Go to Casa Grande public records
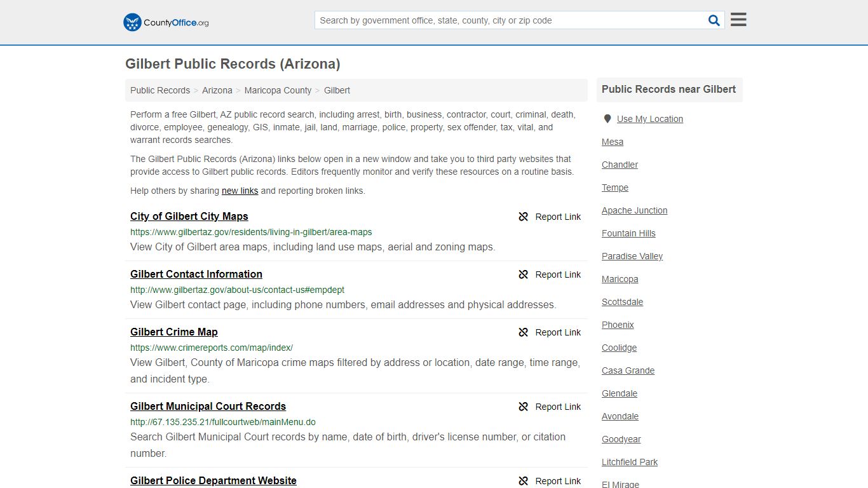Viewport: 868px width, 488px height. tap(628, 370)
